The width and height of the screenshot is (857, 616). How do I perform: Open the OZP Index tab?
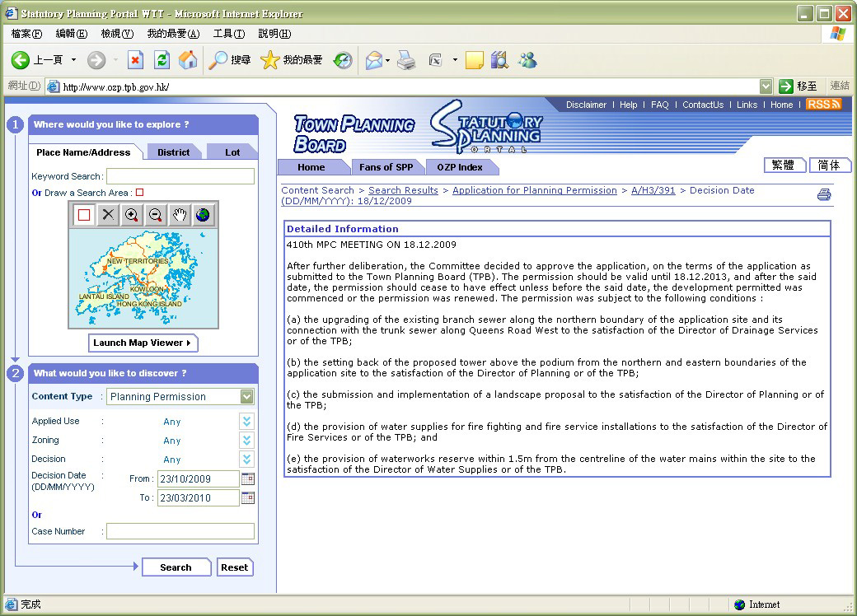point(460,167)
